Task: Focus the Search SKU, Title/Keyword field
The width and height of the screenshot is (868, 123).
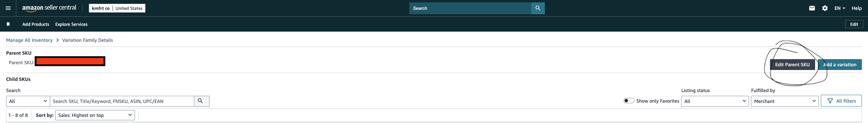Action: 122,101
